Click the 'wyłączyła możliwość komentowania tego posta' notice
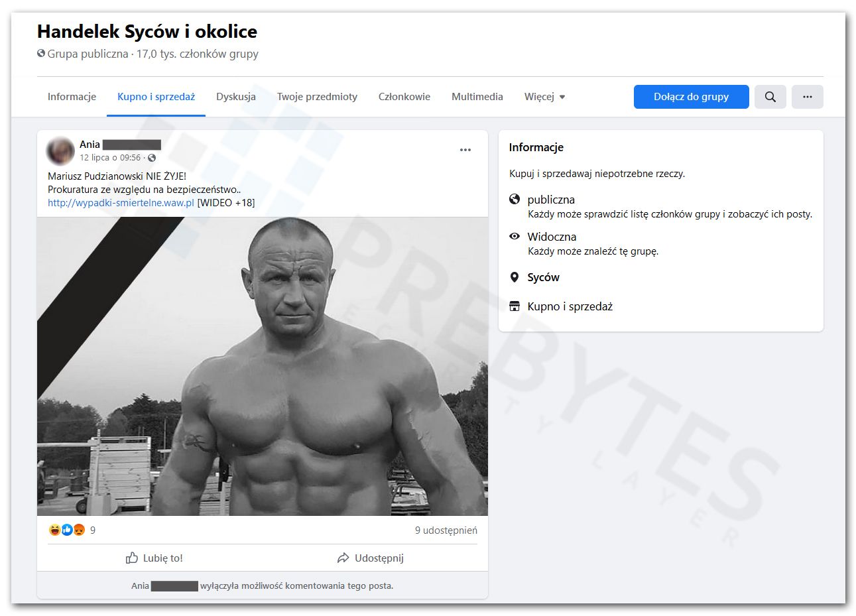 tap(296, 586)
